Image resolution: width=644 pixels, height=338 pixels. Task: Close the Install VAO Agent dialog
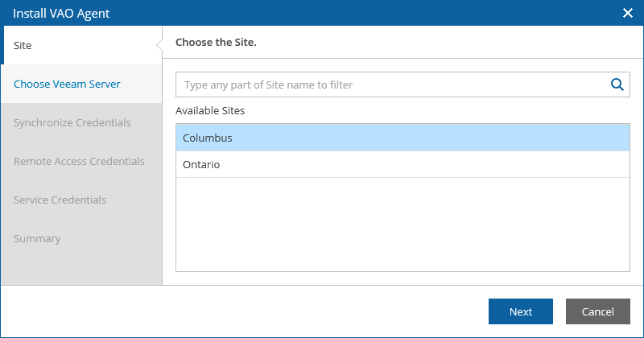tap(628, 13)
